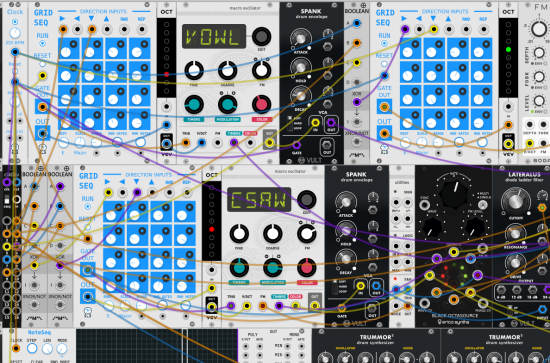Click NOISE jack on utilities module
Viewport: 550px width, 363px height.
click(x=396, y=306)
